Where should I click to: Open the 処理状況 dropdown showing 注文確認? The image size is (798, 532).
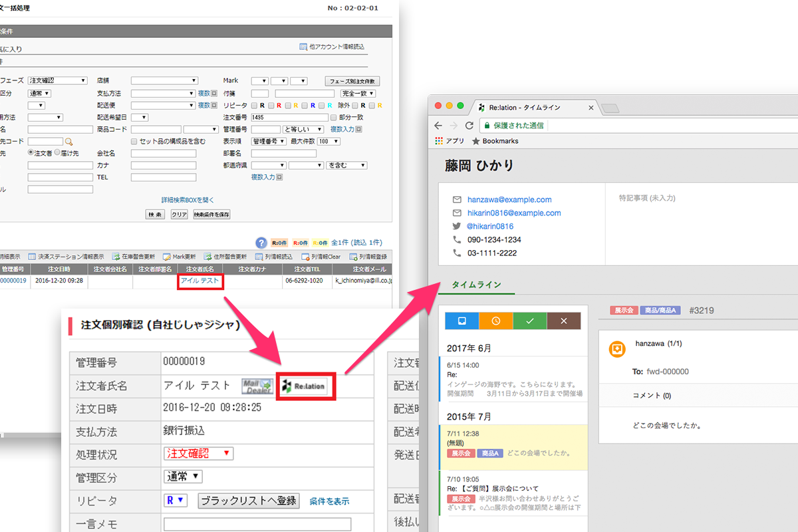coord(199,454)
